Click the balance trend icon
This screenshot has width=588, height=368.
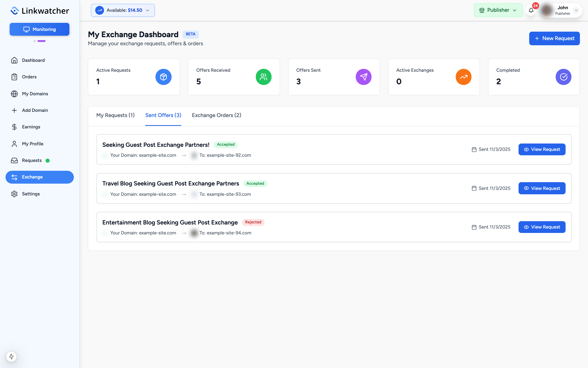(x=100, y=10)
